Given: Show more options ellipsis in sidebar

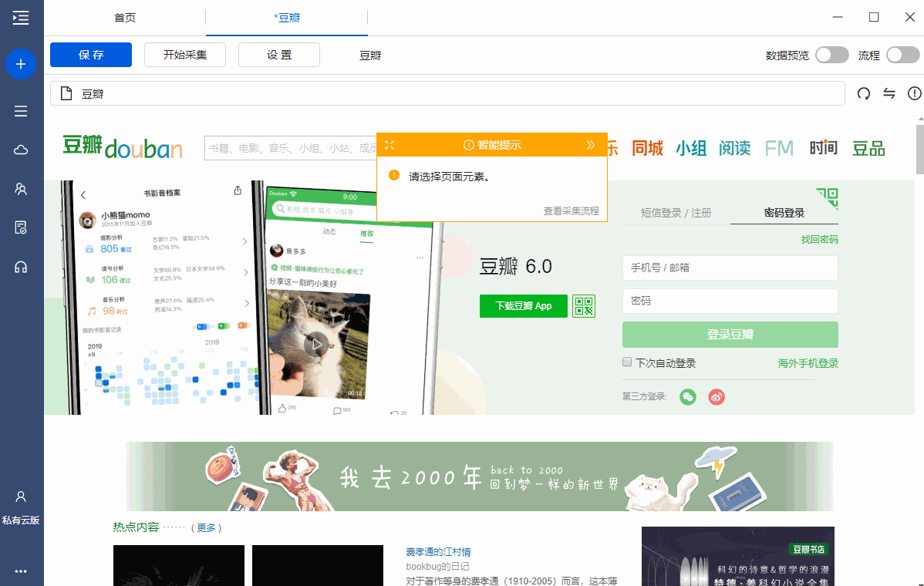Looking at the screenshot, I should [21, 571].
